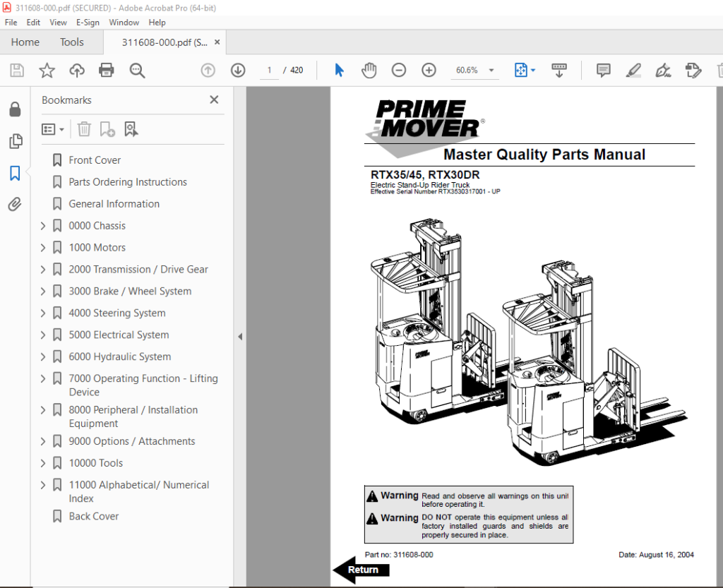Go to next page arrow
The width and height of the screenshot is (723, 588).
(238, 71)
